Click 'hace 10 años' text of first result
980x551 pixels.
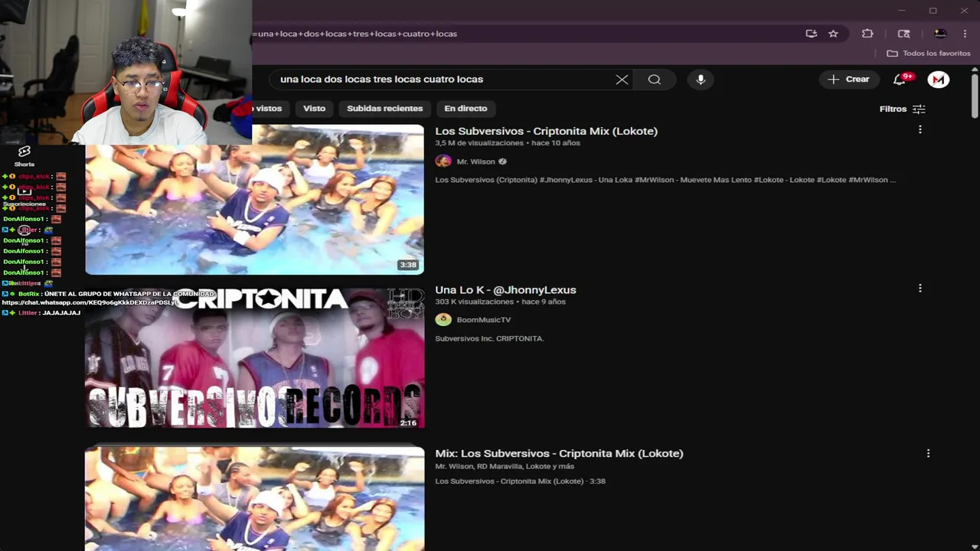pos(554,143)
